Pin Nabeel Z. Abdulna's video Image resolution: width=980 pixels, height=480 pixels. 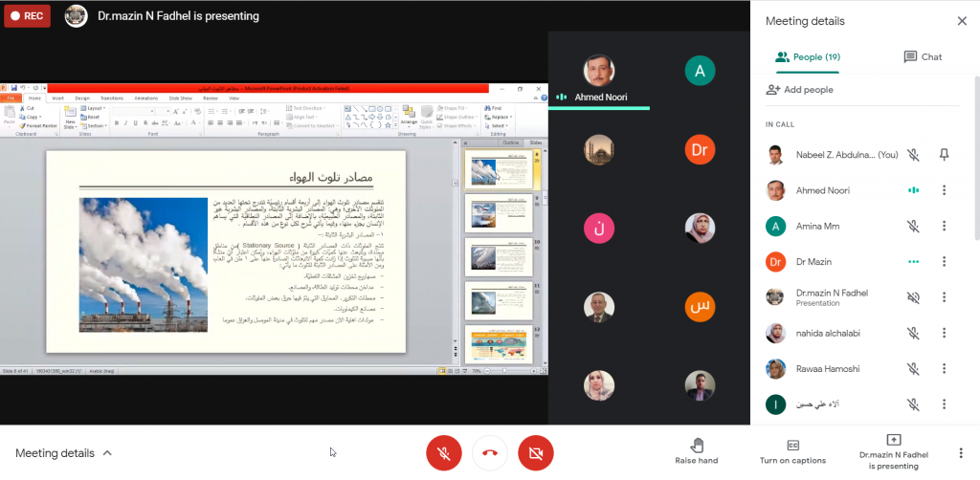(x=945, y=154)
